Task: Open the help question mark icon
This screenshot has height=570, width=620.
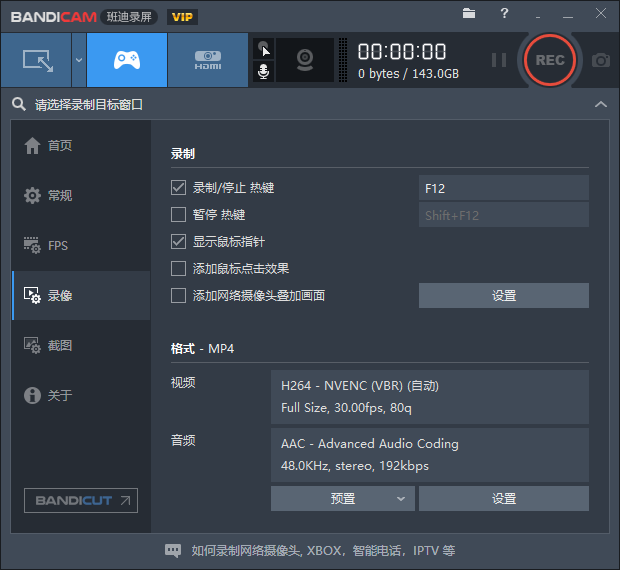Action: point(504,14)
